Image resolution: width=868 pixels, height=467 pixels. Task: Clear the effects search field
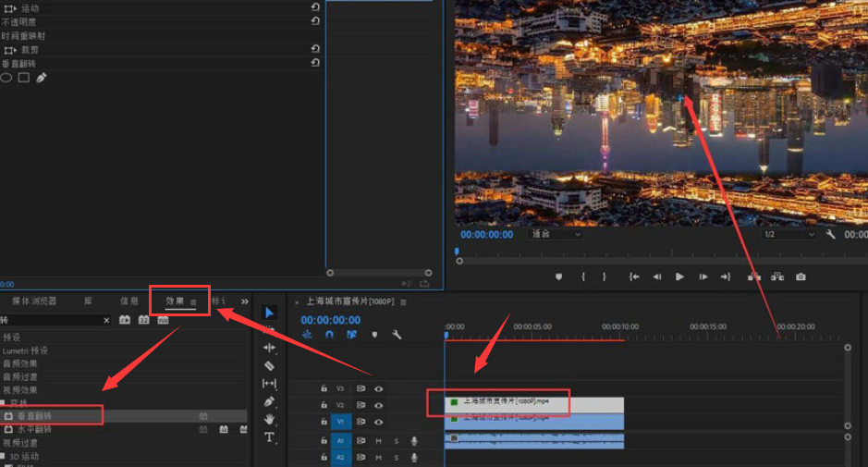pos(106,320)
